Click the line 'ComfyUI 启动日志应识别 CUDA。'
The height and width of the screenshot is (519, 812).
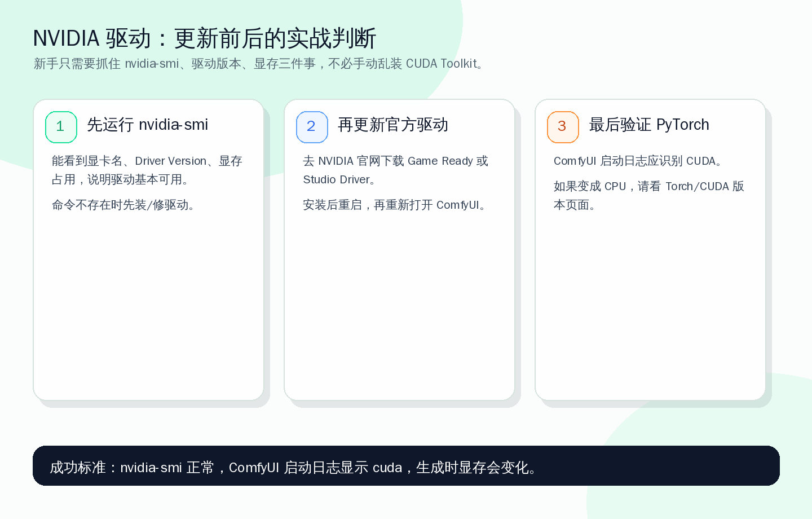coord(638,161)
